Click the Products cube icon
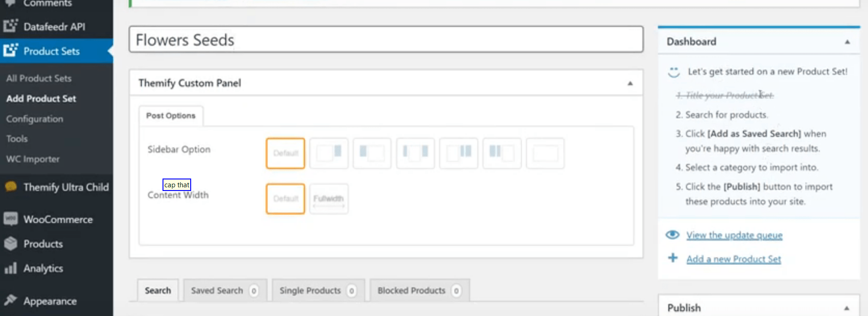This screenshot has width=868, height=316. tap(12, 244)
